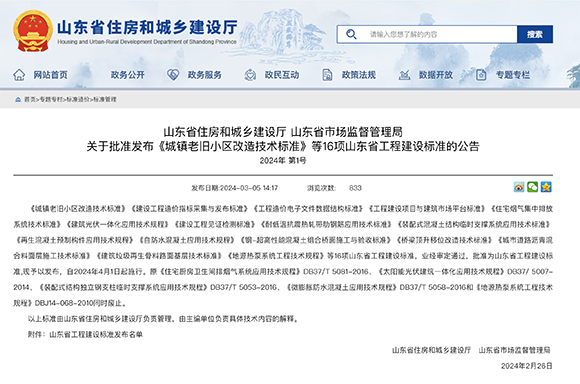Viewport: 580px width, 384px height.
Task: Click the blue 搜索 button
Action: pyautogui.click(x=535, y=34)
